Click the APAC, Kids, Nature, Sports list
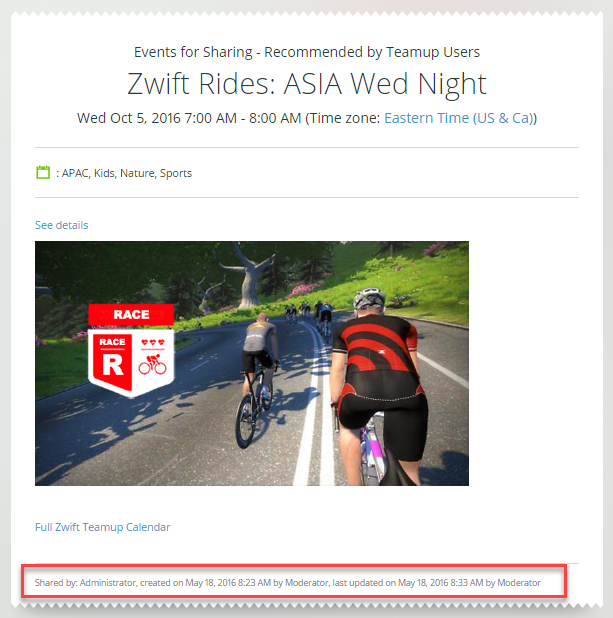The height and width of the screenshot is (618, 613). coord(127,173)
